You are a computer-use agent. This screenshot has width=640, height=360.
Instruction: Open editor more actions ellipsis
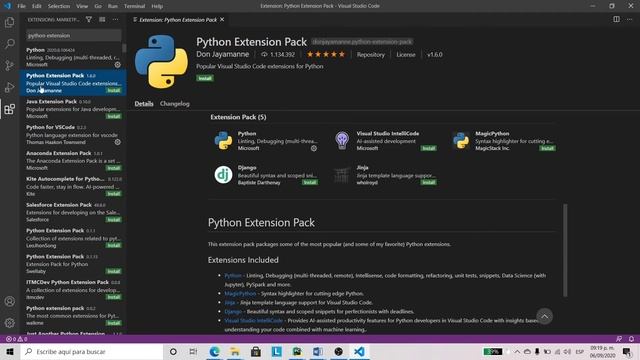point(629,20)
